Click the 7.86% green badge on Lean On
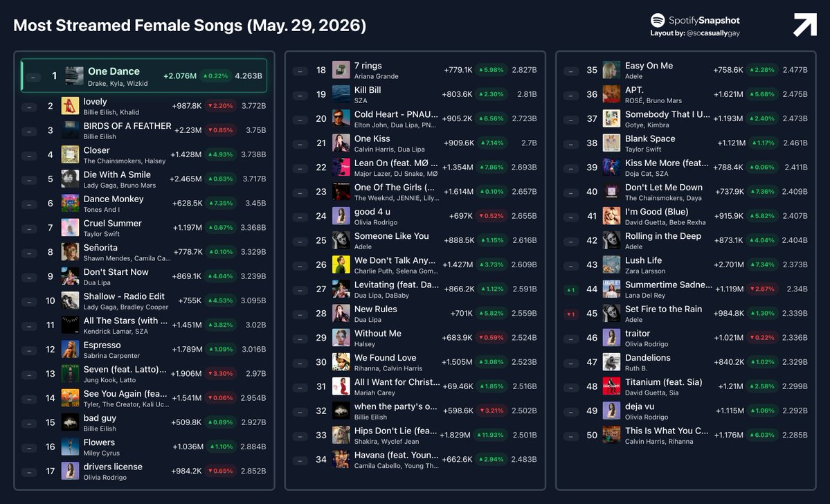 tap(491, 168)
